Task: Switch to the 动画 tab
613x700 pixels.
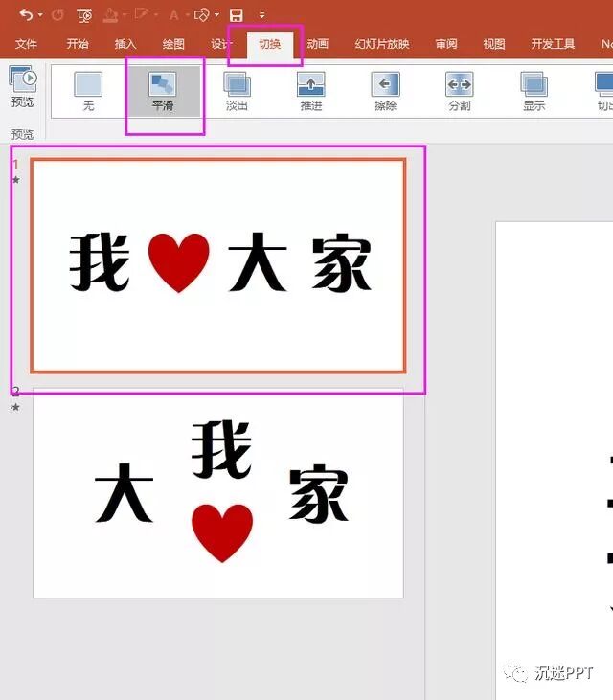Action: (317, 44)
